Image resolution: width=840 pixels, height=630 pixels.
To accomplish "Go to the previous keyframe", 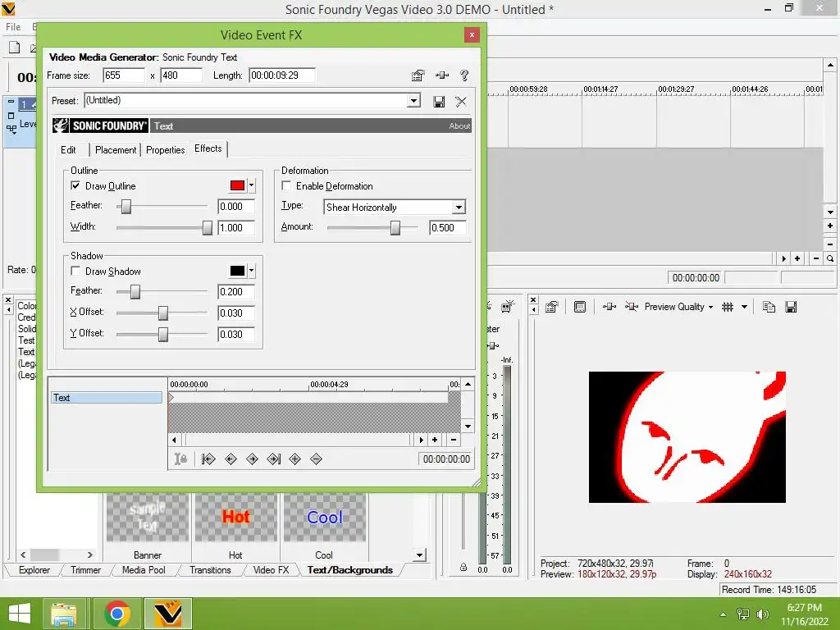I will 231,459.
